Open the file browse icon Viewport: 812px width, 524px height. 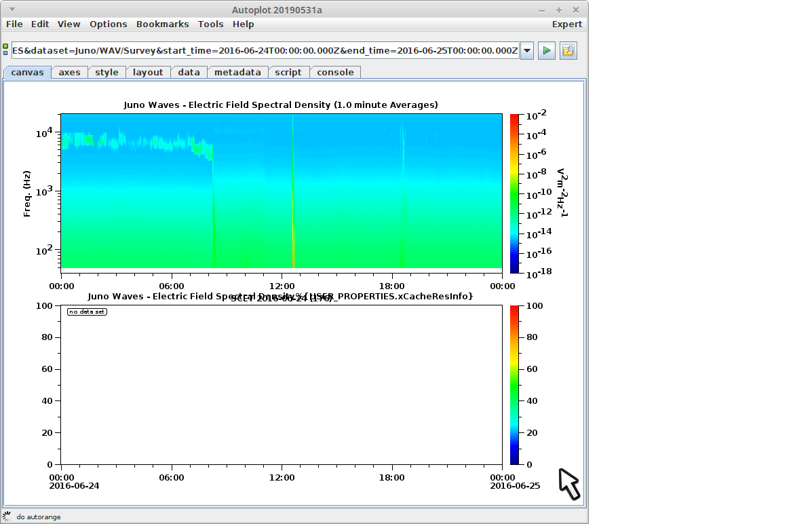pos(568,51)
